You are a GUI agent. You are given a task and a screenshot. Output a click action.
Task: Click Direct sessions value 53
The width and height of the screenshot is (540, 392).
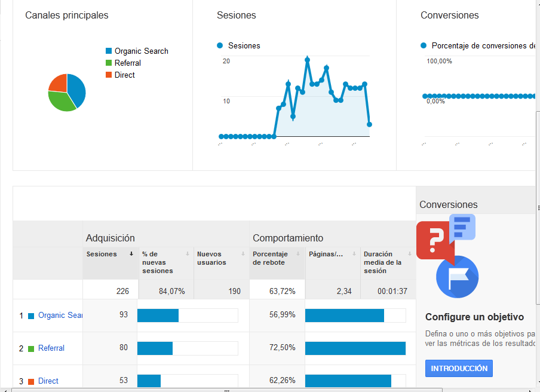(x=124, y=380)
